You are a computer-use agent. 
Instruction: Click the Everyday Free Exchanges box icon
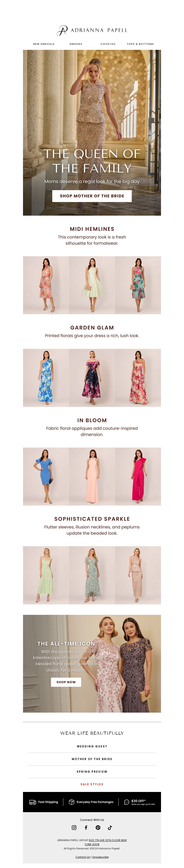tap(72, 802)
